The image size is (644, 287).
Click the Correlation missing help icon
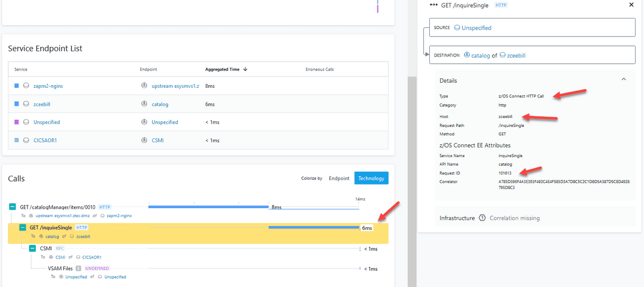pyautogui.click(x=482, y=218)
